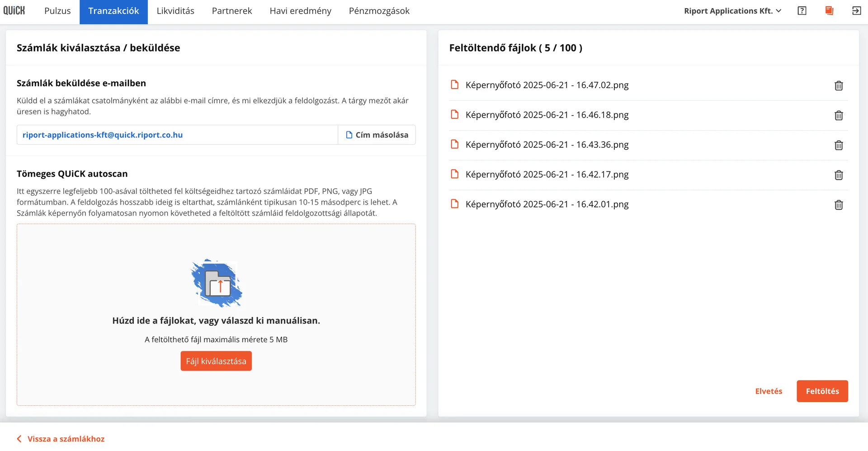Click the Feltöltendő fájlok ( 5 / 100 ) heading
The height and width of the screenshot is (451, 868).
click(516, 48)
